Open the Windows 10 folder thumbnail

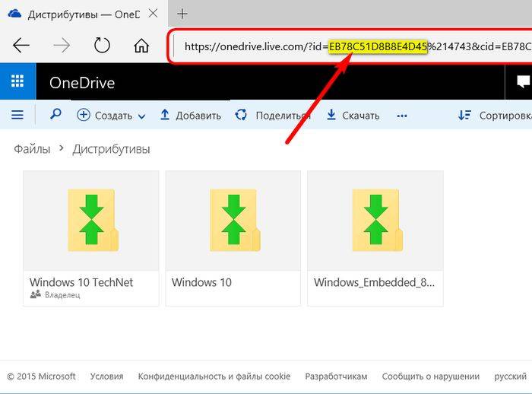233,221
